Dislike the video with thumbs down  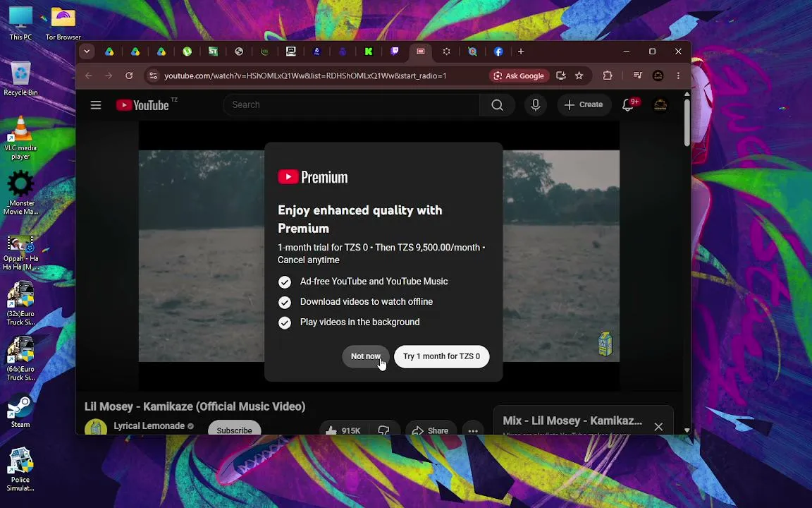pos(383,430)
